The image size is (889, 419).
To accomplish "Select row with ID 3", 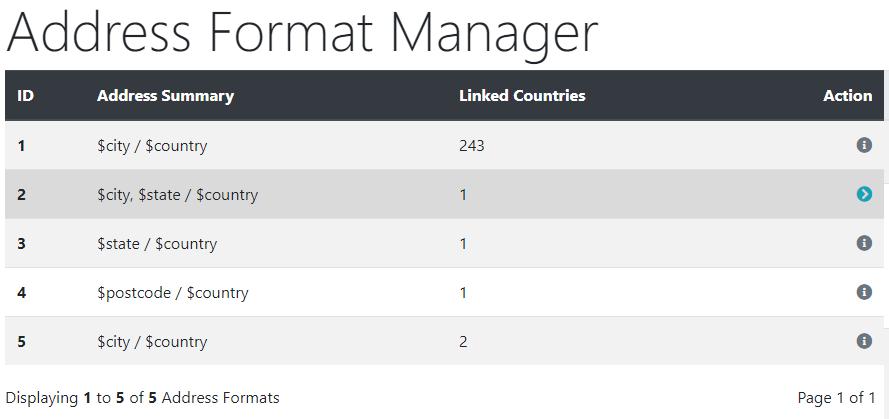I will pyautogui.click(x=444, y=243).
